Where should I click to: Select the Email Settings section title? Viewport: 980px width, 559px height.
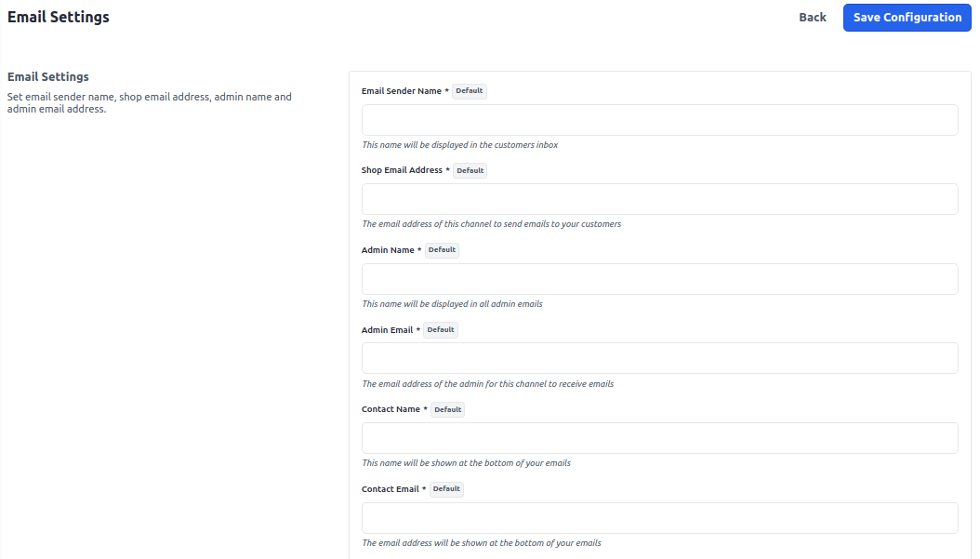coord(47,76)
